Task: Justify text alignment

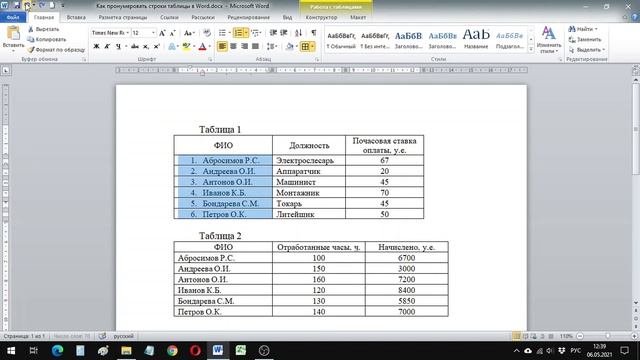Action: tap(255, 46)
